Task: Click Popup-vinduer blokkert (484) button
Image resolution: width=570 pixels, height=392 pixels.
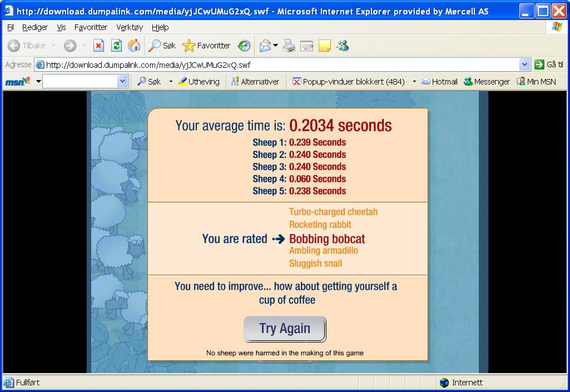Action: click(349, 81)
